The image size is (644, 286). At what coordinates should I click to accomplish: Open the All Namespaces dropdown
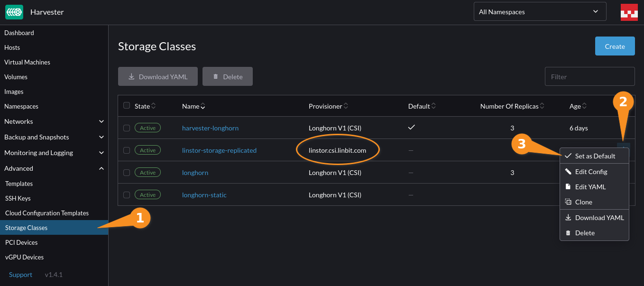pos(540,12)
